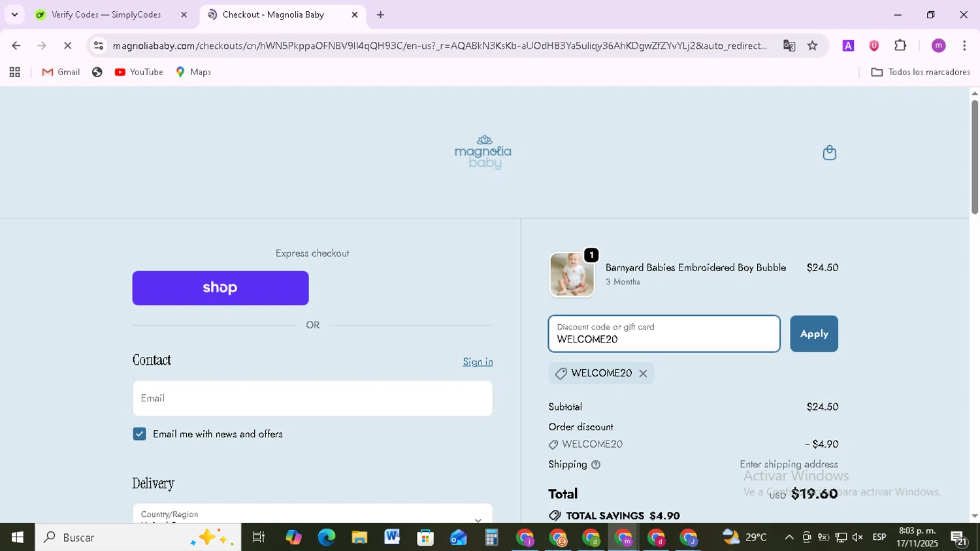The width and height of the screenshot is (980, 551).
Task: Launch Microsoft Edge from taskbar
Action: 326,537
